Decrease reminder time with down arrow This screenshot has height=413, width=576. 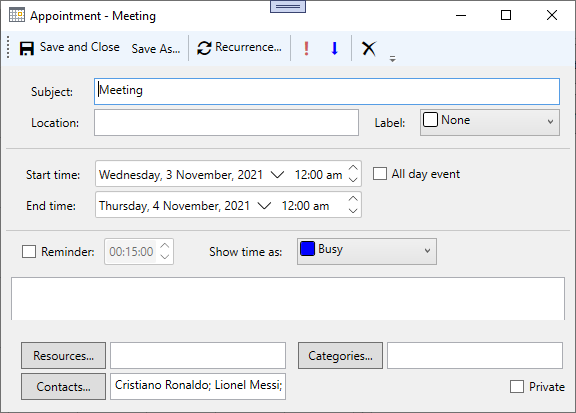165,257
